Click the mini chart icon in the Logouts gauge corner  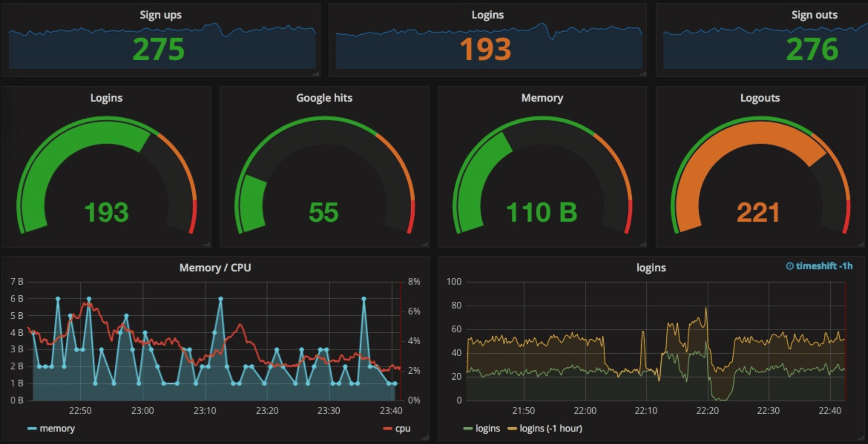coord(861,244)
